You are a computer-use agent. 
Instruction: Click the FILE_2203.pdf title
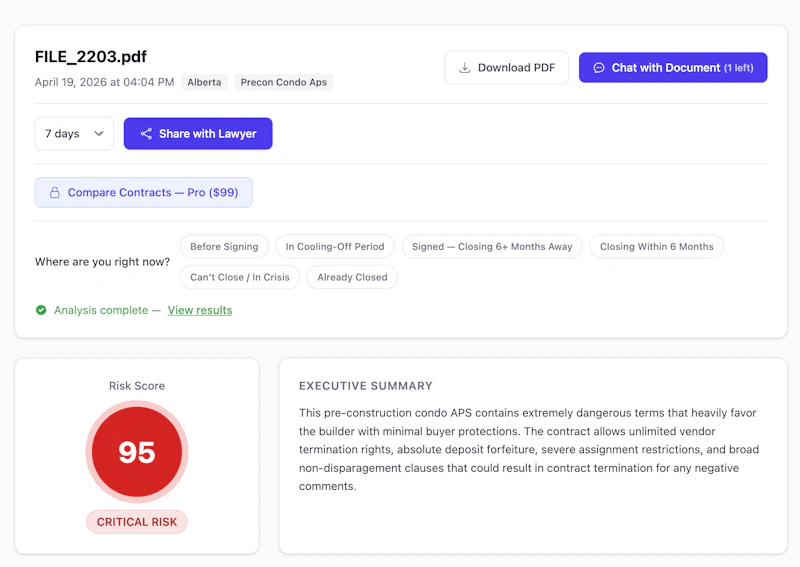pos(91,57)
